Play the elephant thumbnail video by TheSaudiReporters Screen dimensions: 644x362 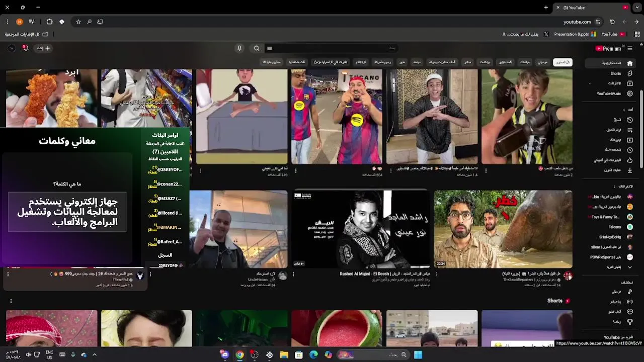(x=503, y=229)
